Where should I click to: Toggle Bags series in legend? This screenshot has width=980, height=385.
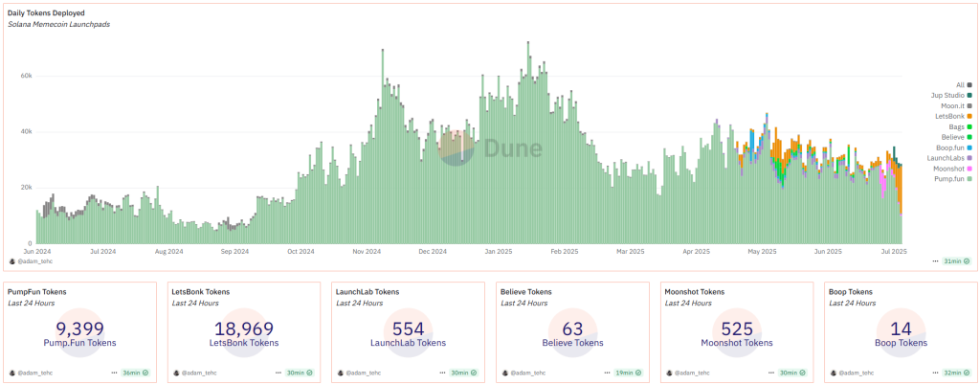[x=961, y=126]
